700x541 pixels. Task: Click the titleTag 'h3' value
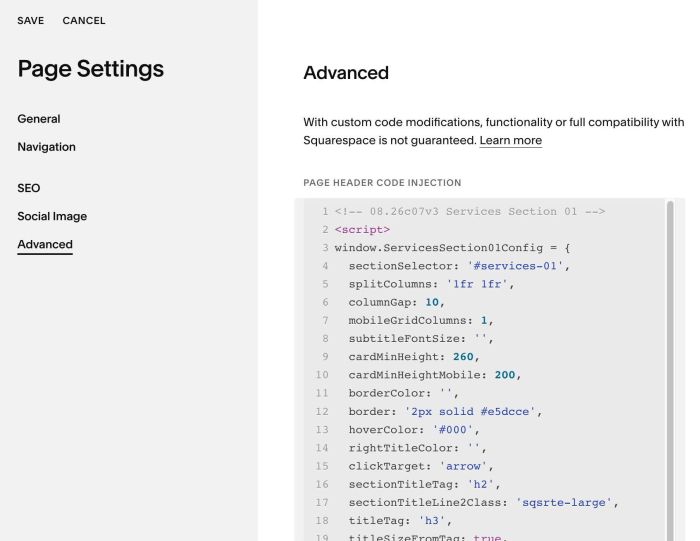pyautogui.click(x=432, y=521)
